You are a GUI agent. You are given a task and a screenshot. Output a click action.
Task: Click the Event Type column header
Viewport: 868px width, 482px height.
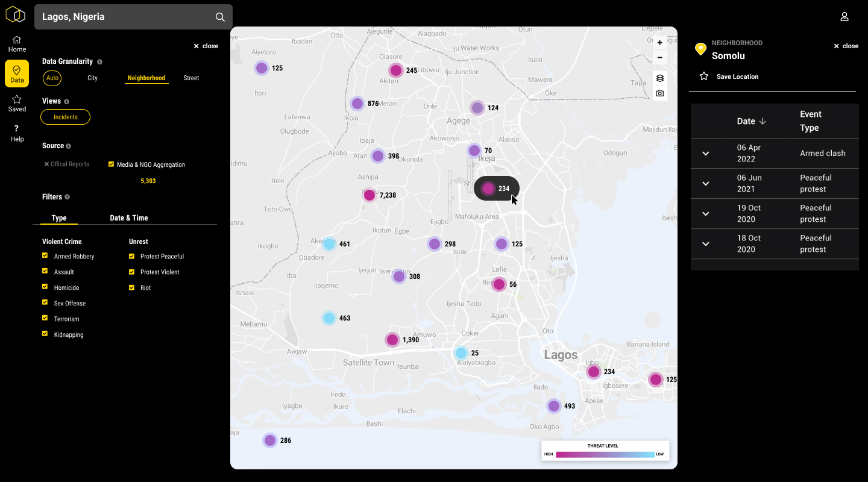811,121
